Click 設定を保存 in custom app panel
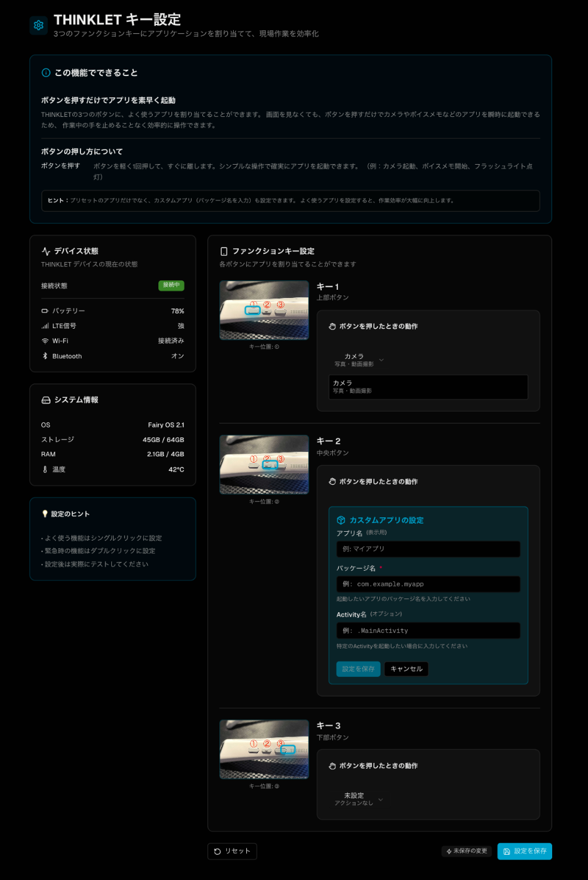Viewport: 588px width, 880px height. point(358,669)
